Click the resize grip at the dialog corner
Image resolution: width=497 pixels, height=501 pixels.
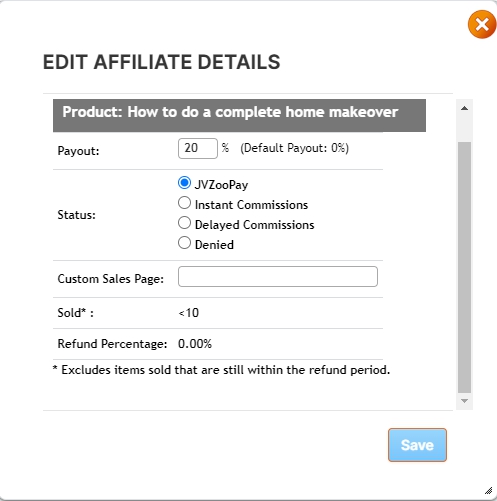coord(488,490)
